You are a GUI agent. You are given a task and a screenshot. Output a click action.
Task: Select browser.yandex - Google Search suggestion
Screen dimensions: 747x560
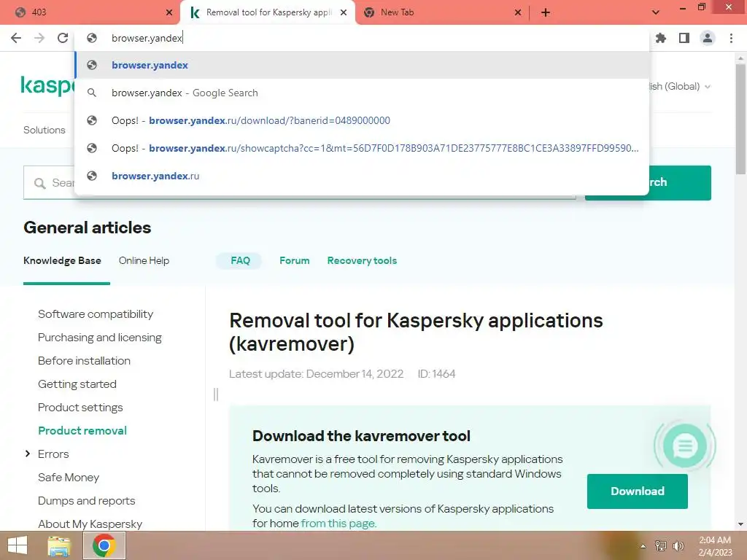pyautogui.click(x=362, y=93)
